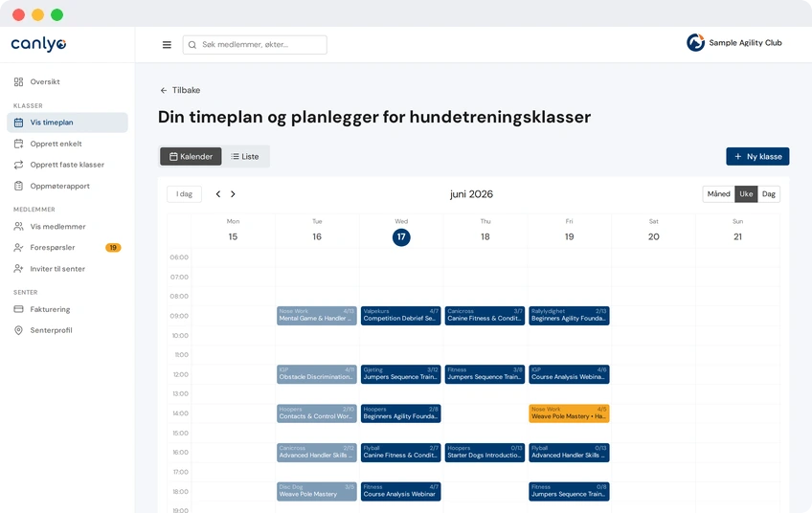Open Wednesday 16:00 Canine Fitness class
The width and height of the screenshot is (812, 513).
pyautogui.click(x=401, y=453)
